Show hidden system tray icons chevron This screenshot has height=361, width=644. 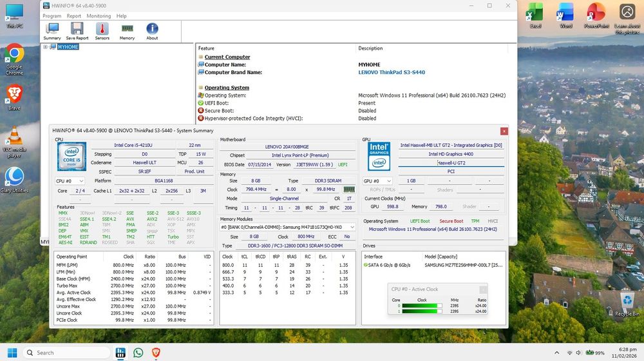556,353
